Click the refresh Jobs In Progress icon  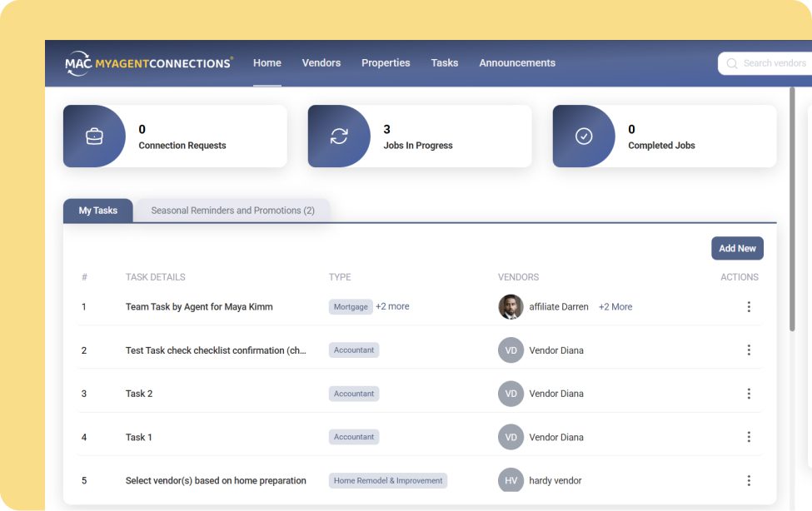pos(339,136)
